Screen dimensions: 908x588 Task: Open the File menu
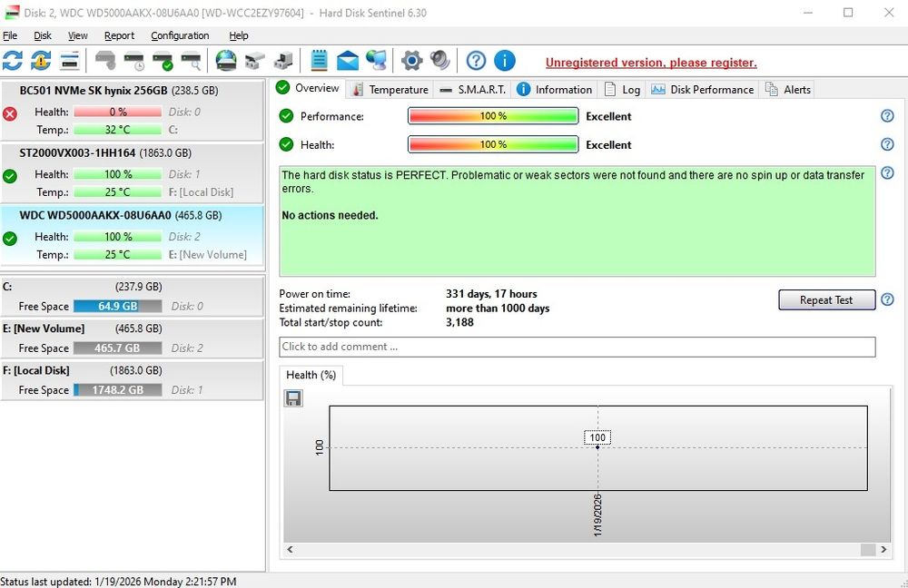point(10,36)
